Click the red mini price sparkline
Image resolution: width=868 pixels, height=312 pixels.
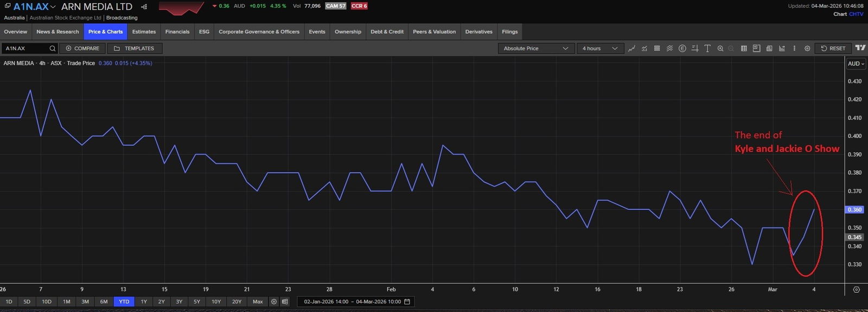tap(181, 8)
